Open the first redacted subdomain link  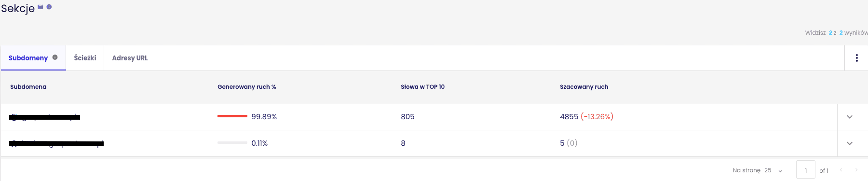point(45,117)
